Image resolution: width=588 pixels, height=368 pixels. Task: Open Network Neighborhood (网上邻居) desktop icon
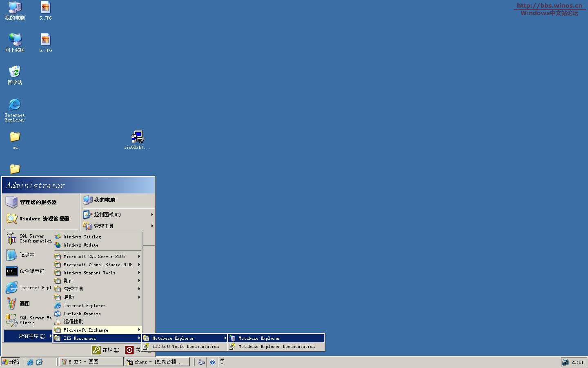15,43
